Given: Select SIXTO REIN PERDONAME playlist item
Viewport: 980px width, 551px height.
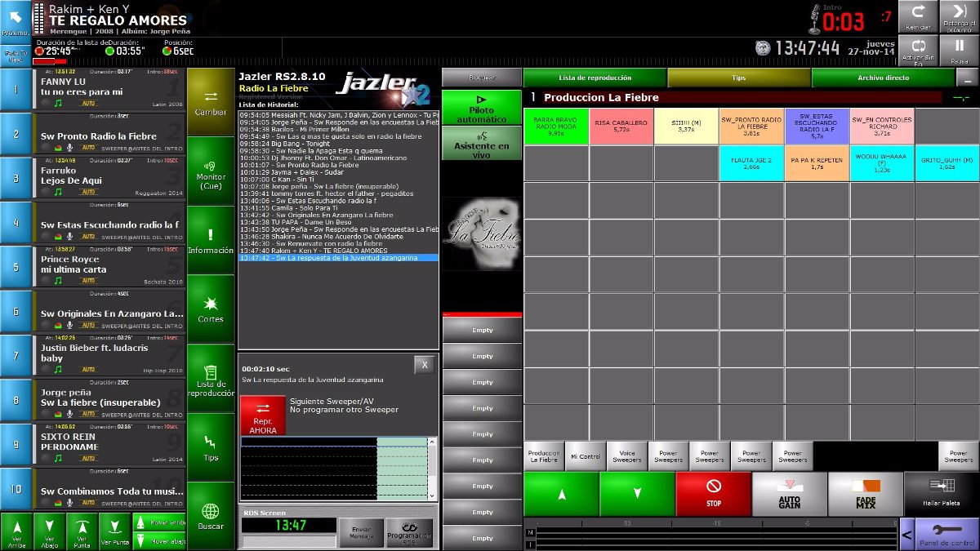Looking at the screenshot, I should click(110, 446).
